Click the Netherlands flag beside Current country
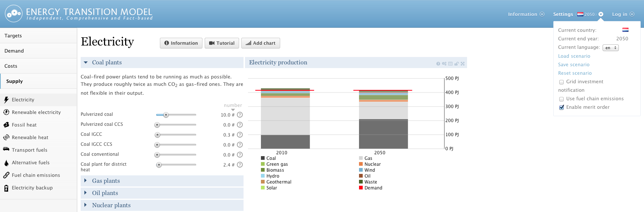 [625, 30]
